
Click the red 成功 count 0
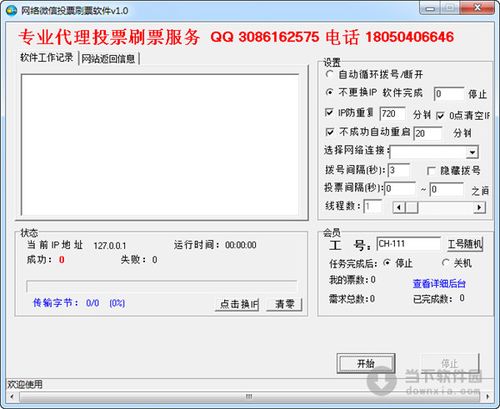(x=62, y=259)
